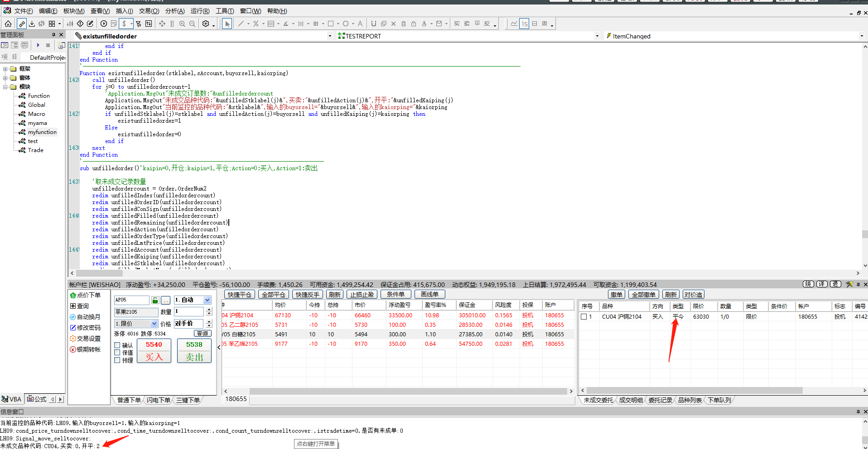Open the TESTREPORT object dropdown

pos(597,36)
